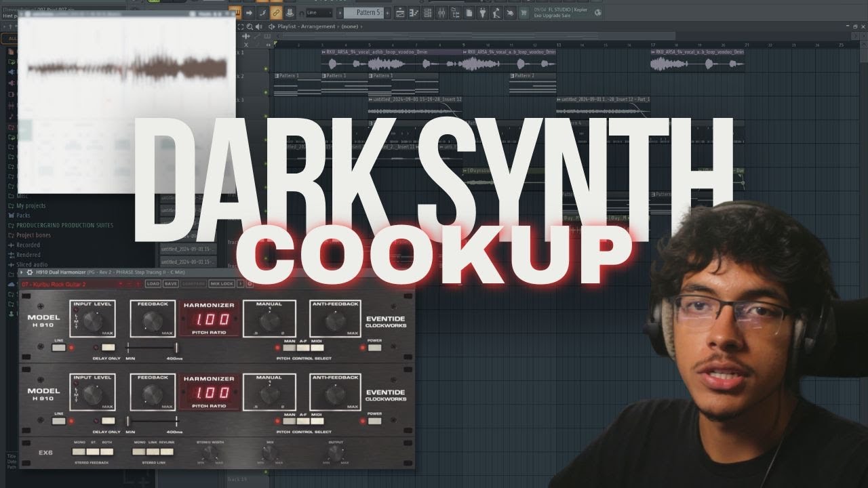This screenshot has width=868, height=488.
Task: Select A-F pitch control on bottom unit
Action: pos(303,421)
